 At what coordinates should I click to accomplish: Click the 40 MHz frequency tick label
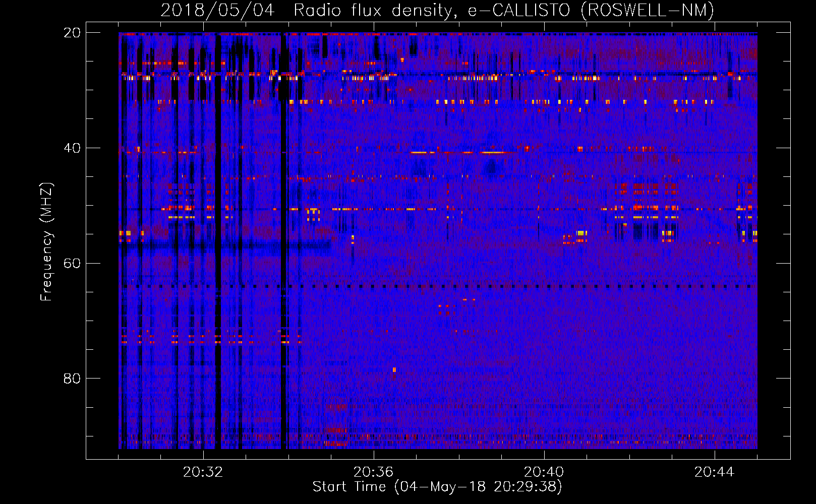click(x=72, y=148)
